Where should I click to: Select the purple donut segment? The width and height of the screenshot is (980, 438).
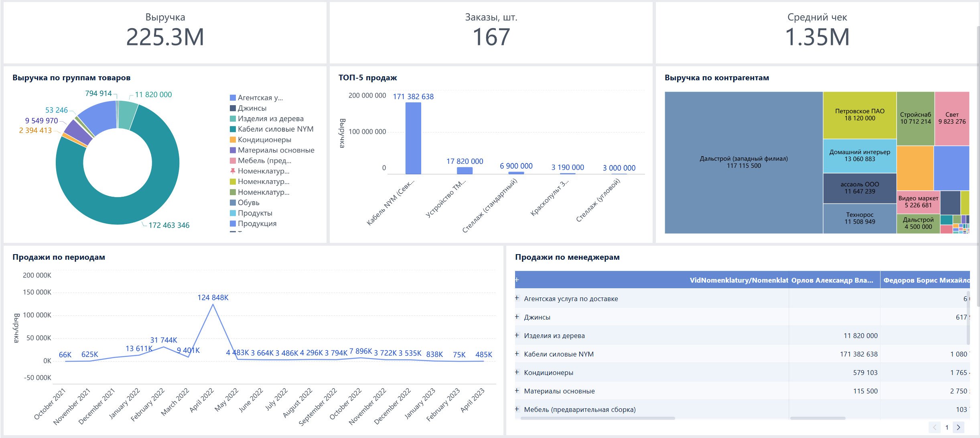[x=78, y=132]
